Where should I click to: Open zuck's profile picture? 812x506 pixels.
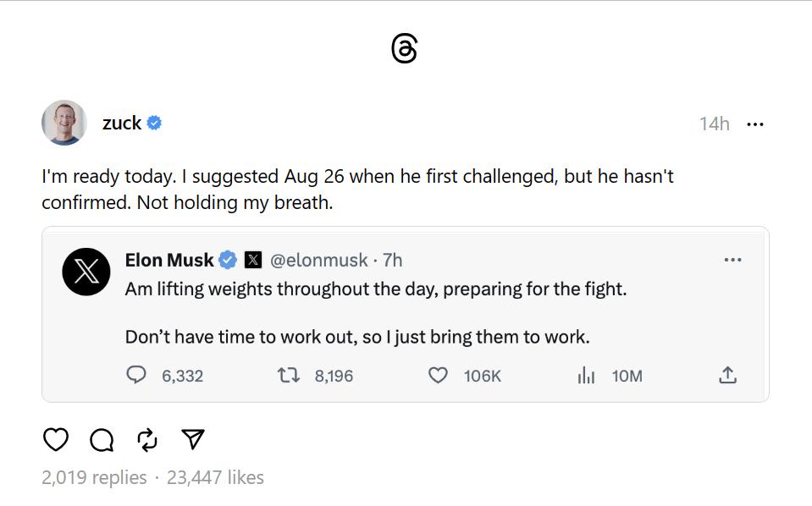point(64,123)
